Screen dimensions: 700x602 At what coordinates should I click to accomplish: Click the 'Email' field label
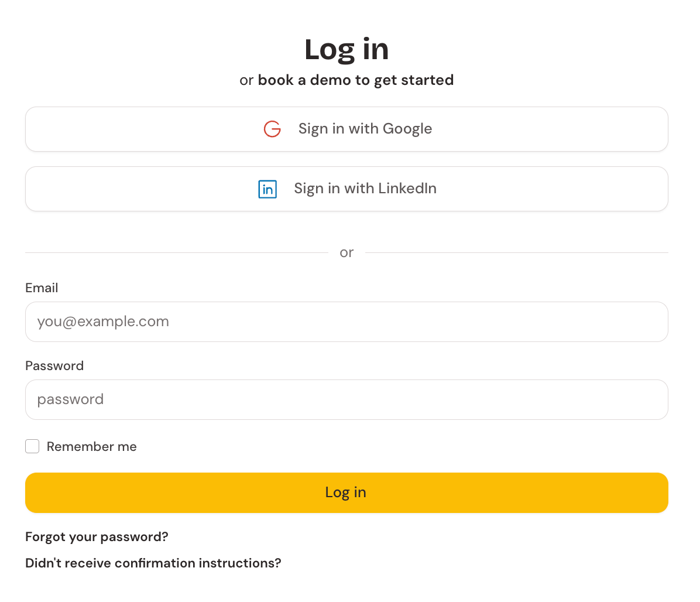[x=42, y=288]
